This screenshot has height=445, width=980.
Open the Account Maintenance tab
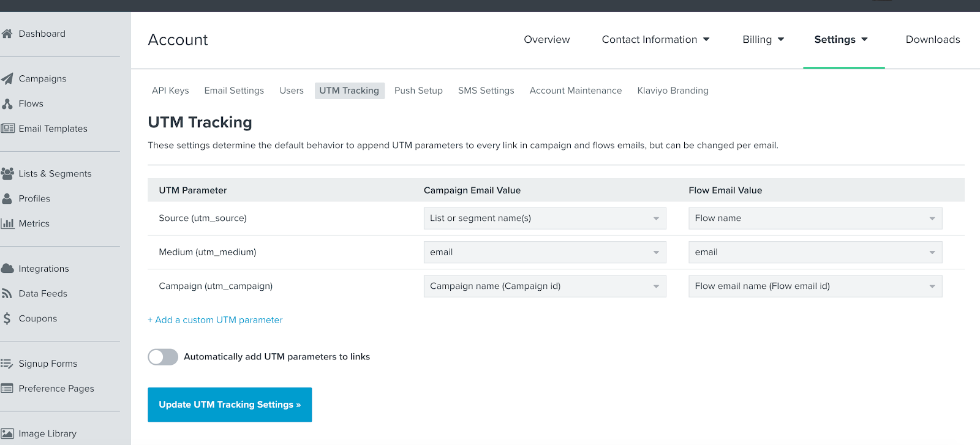pyautogui.click(x=575, y=91)
